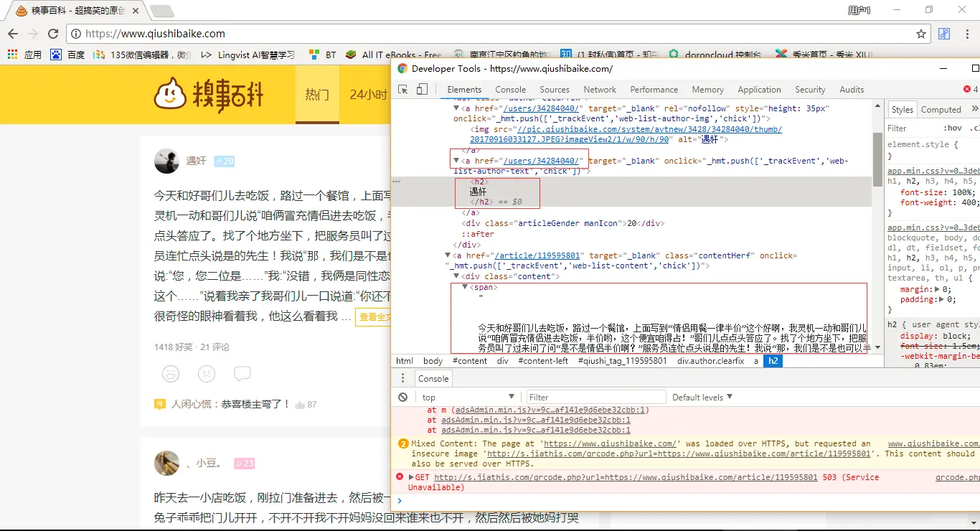Collapse the div class content node
The height and width of the screenshot is (531, 980).
point(456,276)
